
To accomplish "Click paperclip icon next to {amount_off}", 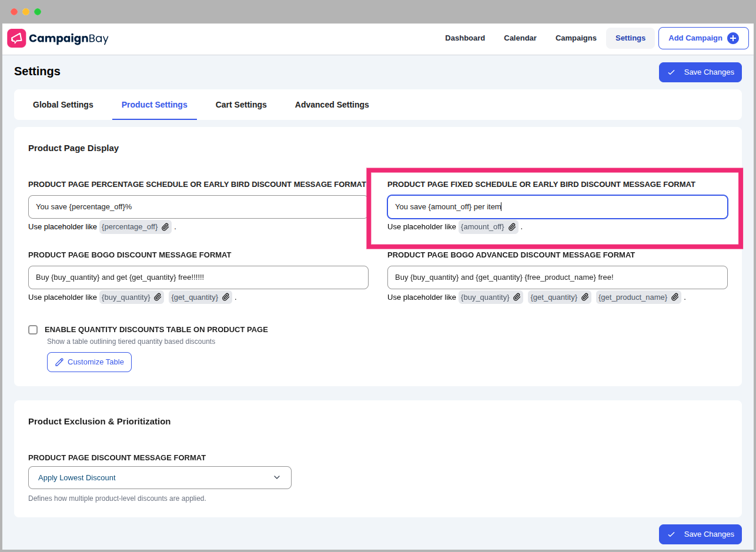I will click(512, 227).
